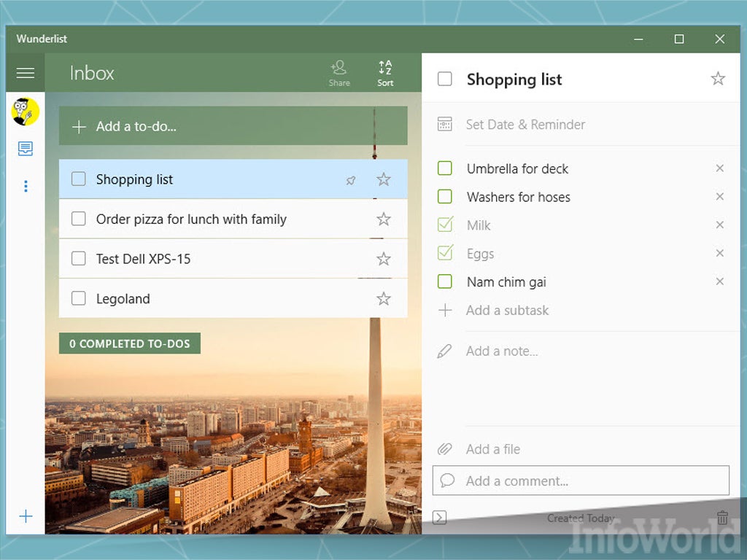Check off Order pizza for lunch with family
Image resolution: width=747 pixels, height=560 pixels.
pyautogui.click(x=79, y=219)
